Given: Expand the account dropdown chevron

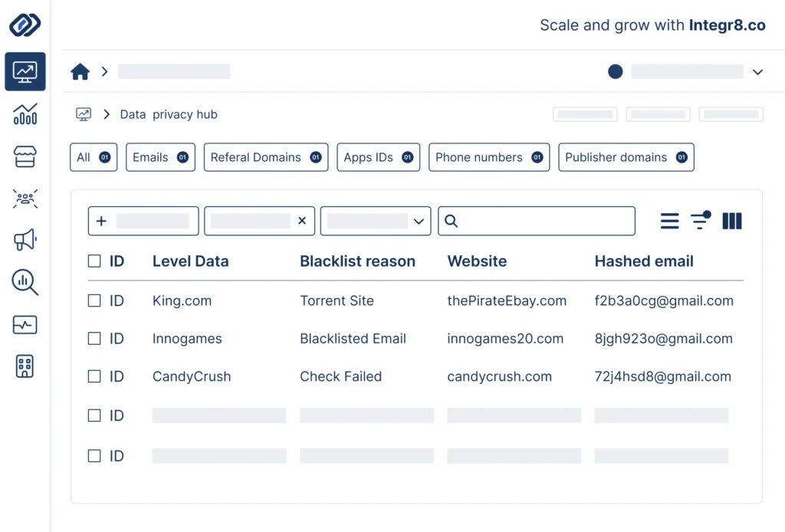Looking at the screenshot, I should point(758,72).
